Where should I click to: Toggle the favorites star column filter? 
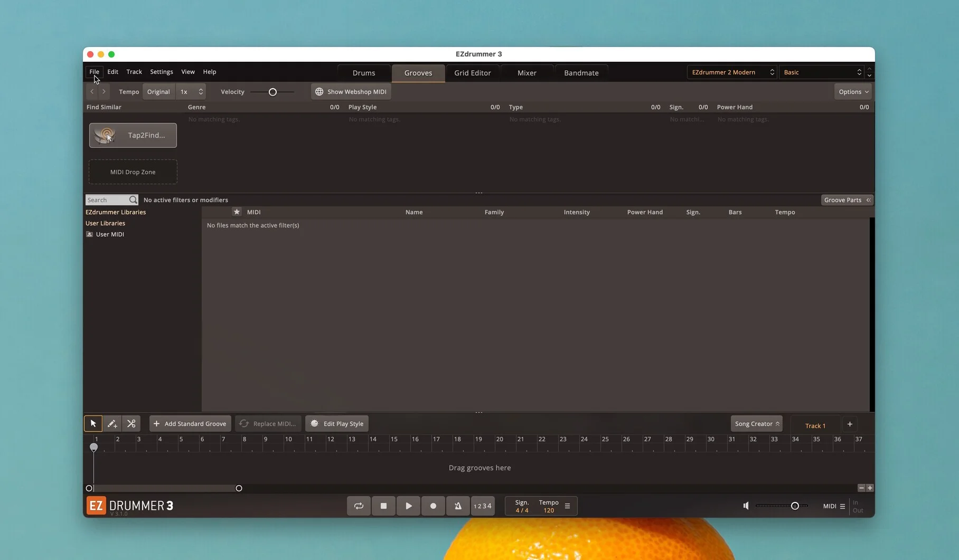pos(237,212)
